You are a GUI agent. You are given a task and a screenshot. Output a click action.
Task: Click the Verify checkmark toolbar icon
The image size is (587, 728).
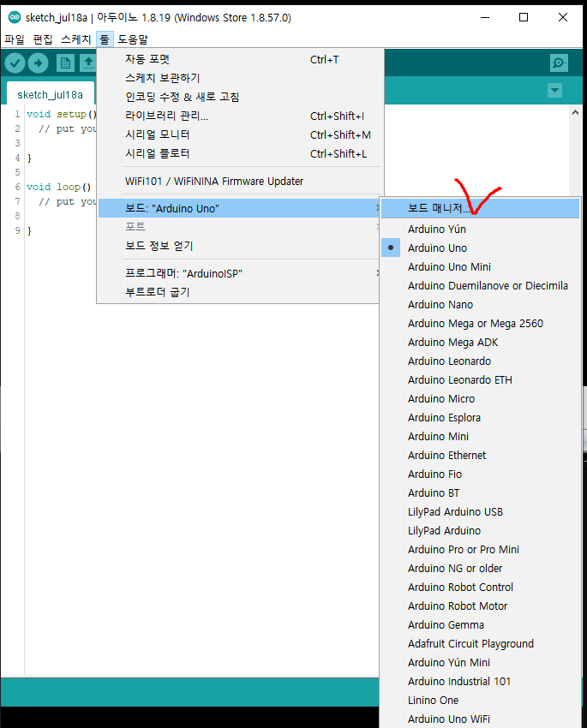15,63
